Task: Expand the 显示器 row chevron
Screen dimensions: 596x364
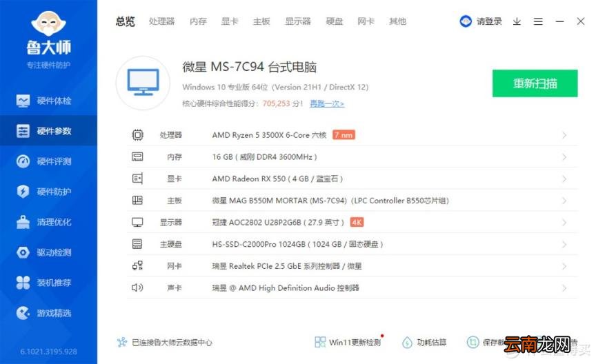Action: pyautogui.click(x=564, y=222)
